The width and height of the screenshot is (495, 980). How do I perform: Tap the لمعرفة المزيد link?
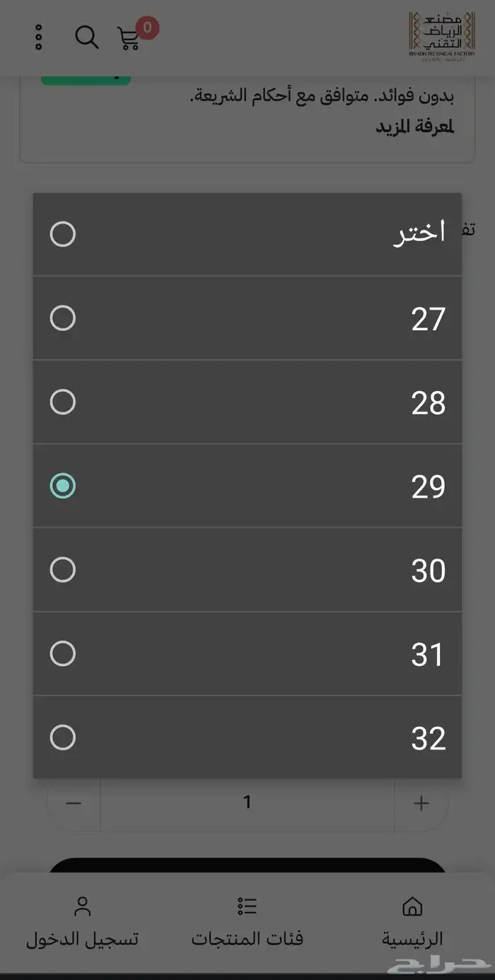pyautogui.click(x=414, y=127)
